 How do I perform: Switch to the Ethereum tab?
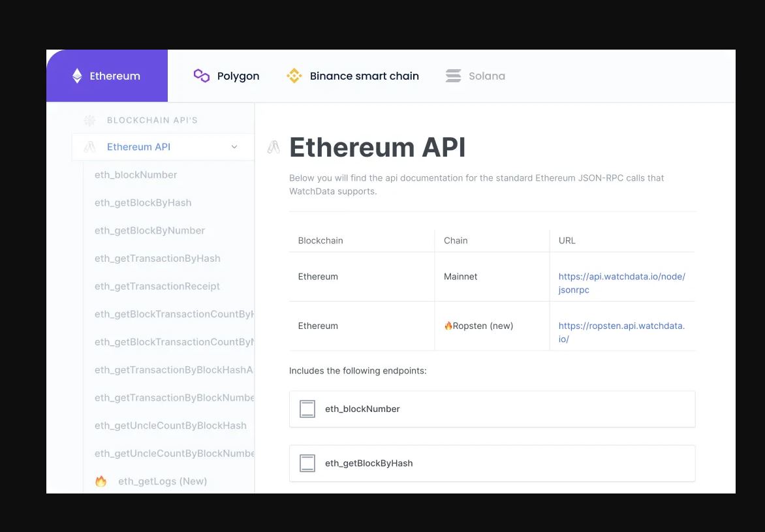(107, 76)
